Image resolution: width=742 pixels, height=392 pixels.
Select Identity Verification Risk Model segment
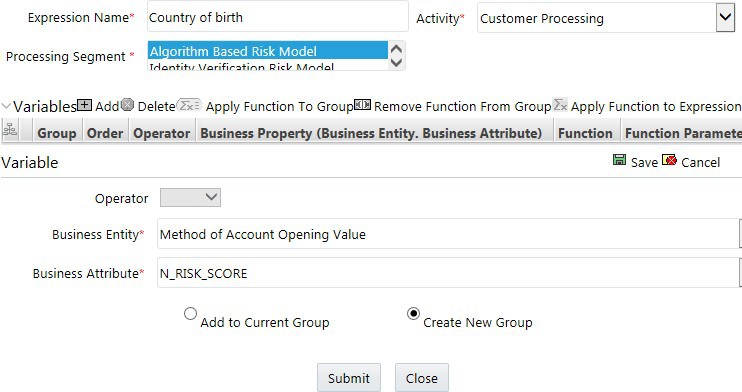[x=268, y=66]
